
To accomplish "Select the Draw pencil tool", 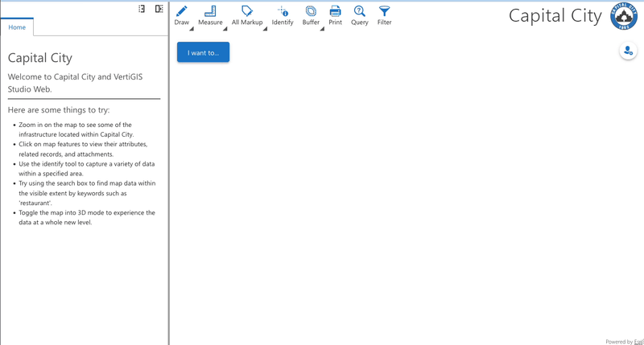I will (x=182, y=16).
